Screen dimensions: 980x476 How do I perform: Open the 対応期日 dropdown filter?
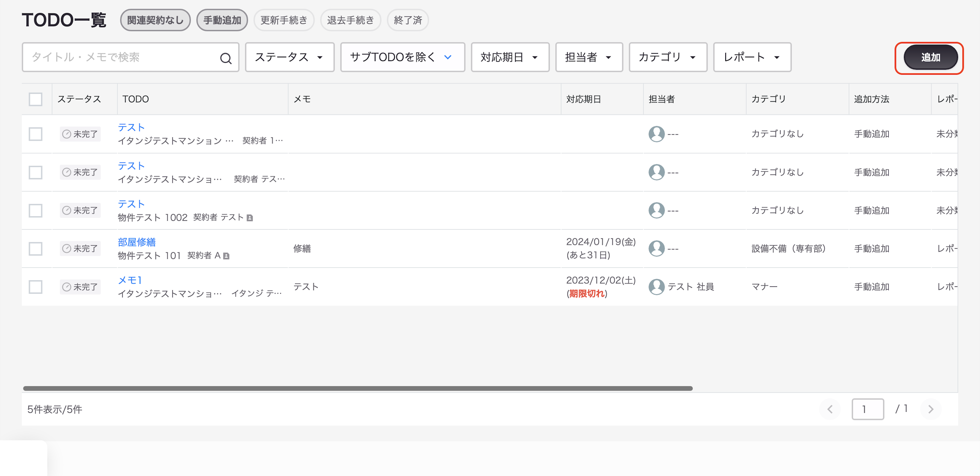(x=510, y=57)
